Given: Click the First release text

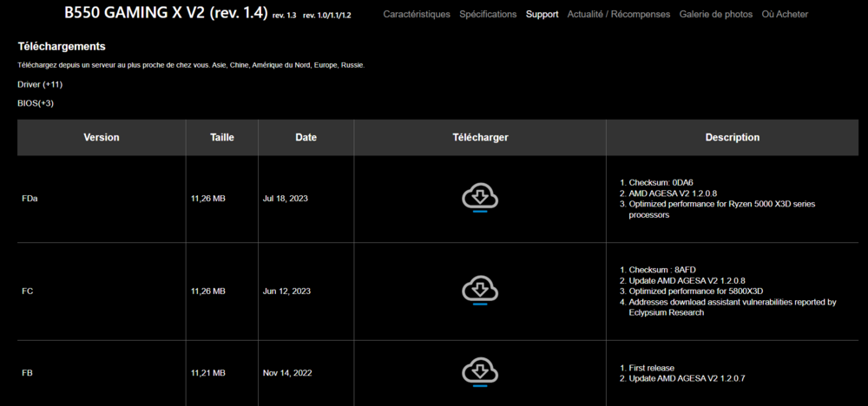Looking at the screenshot, I should [x=652, y=368].
